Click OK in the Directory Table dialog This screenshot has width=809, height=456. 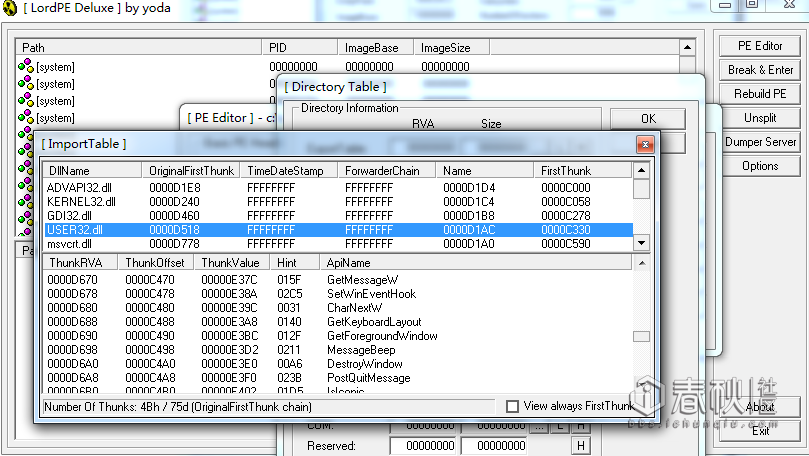[x=648, y=119]
